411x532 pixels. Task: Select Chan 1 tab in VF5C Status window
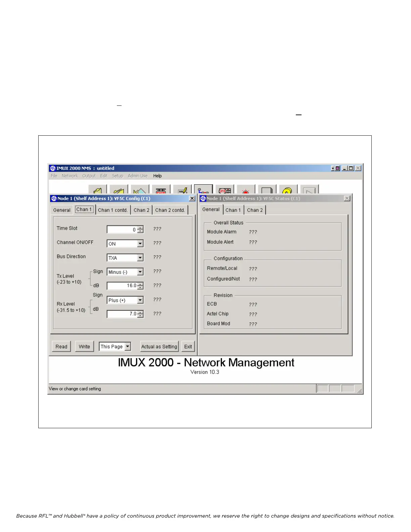pyautogui.click(x=233, y=210)
